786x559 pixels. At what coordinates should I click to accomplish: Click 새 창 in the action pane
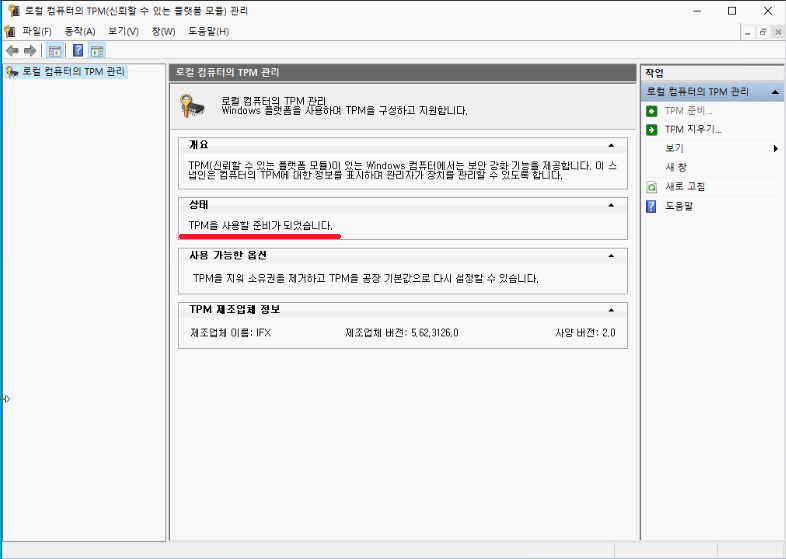[676, 167]
